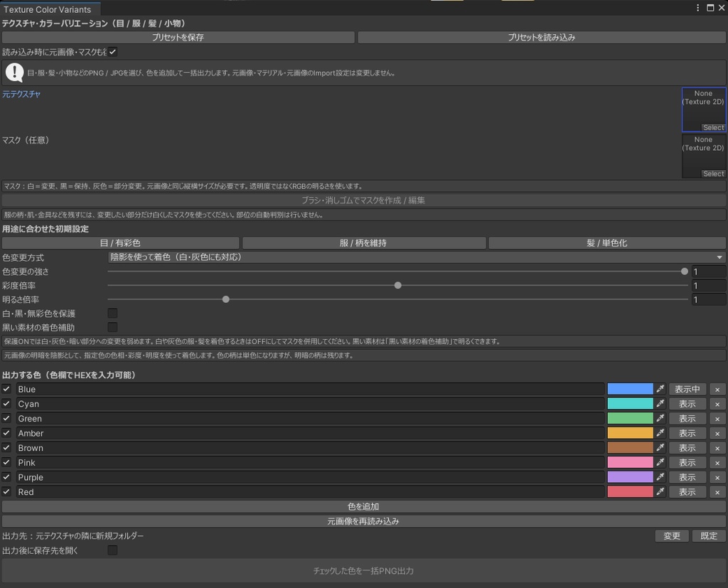Pick Amber color with eyedropper icon

(x=660, y=433)
